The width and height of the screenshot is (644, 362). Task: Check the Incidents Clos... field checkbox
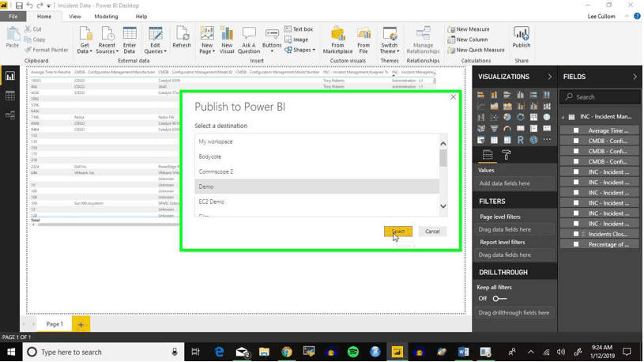coord(576,234)
